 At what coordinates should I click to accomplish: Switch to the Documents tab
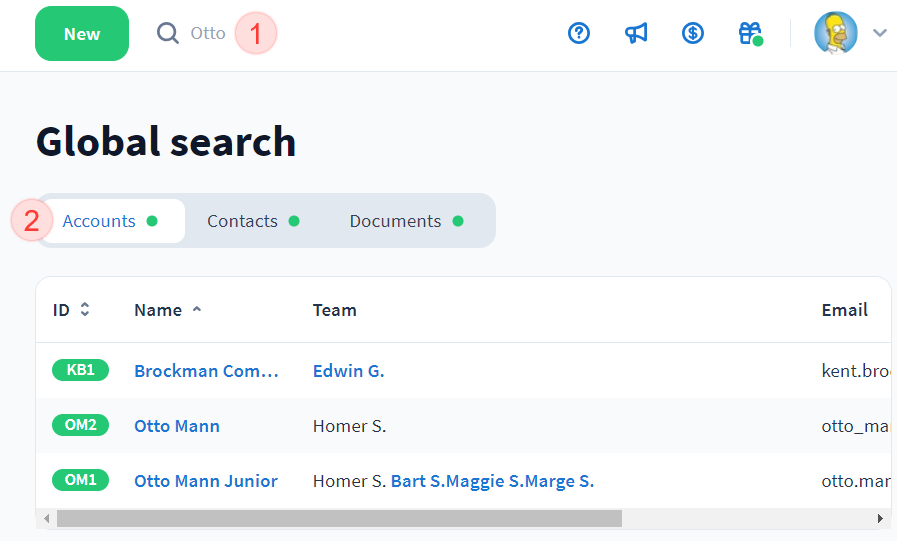tap(395, 221)
